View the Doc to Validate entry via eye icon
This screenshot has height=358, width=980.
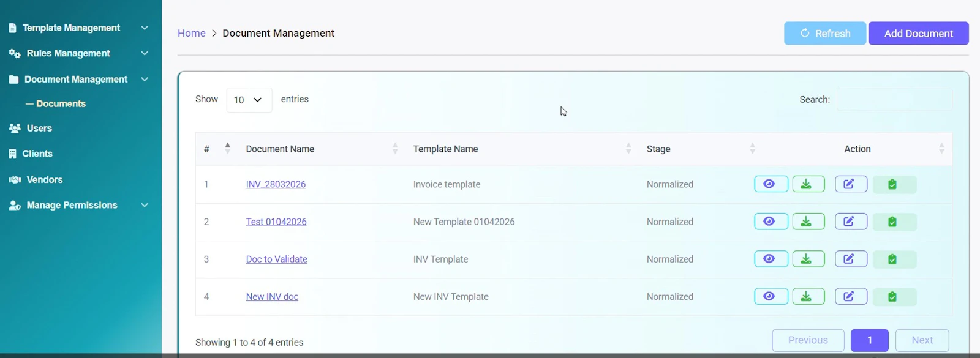point(771,259)
